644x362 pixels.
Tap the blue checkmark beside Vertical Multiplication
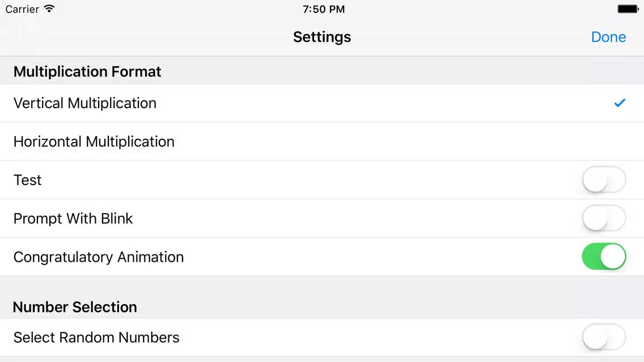coord(620,103)
